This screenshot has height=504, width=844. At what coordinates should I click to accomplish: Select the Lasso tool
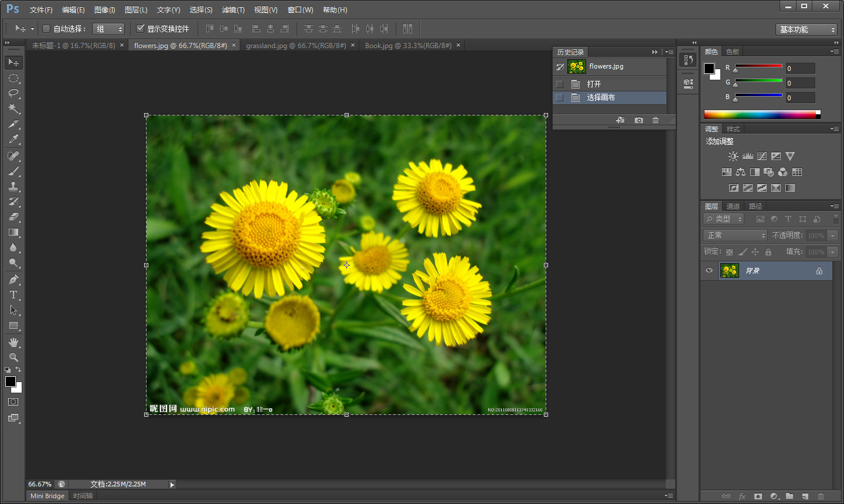13,93
